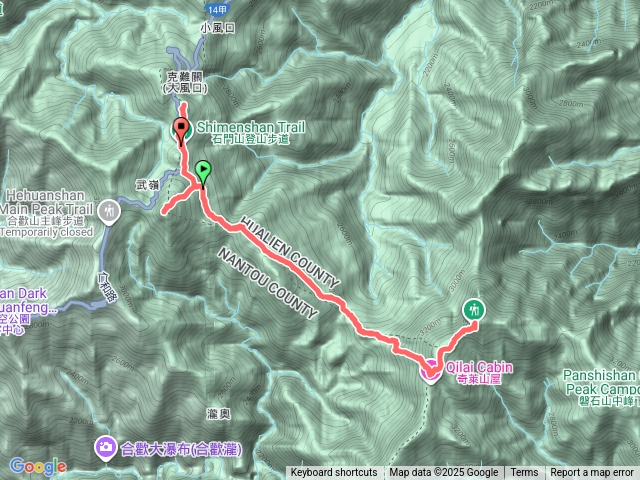This screenshot has height=480, width=640.
Task: Open the Google logo link
Action: 38,466
